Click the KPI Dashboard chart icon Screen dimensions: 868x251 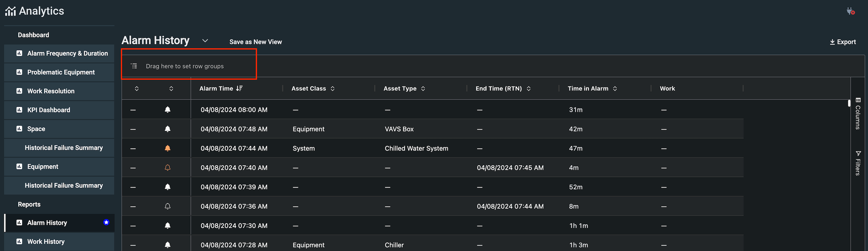pyautogui.click(x=20, y=110)
